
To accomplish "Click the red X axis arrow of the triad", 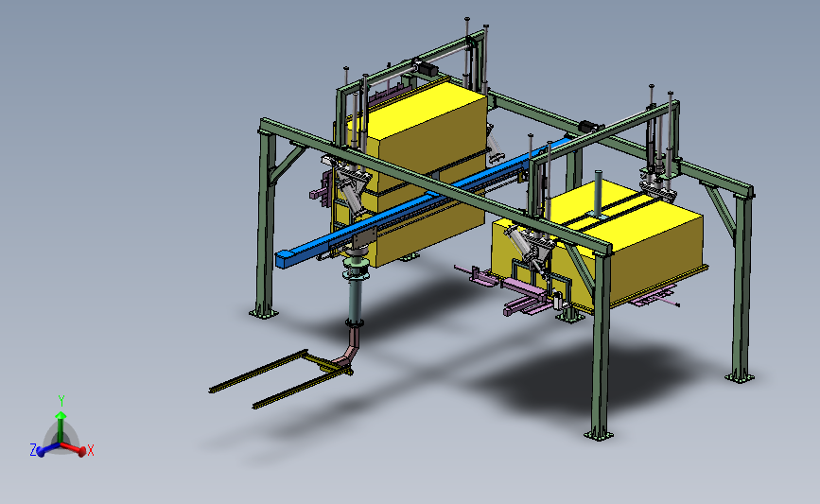I will (x=74, y=448).
